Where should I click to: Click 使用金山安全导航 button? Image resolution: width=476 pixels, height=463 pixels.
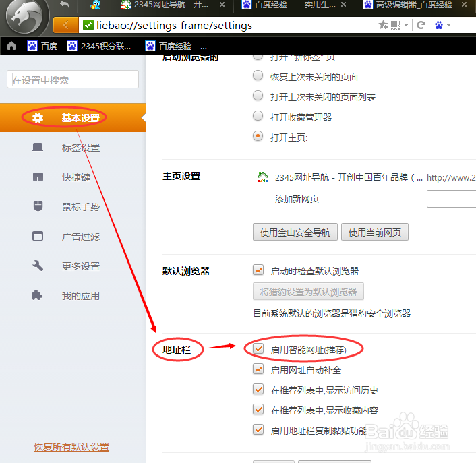[295, 233]
